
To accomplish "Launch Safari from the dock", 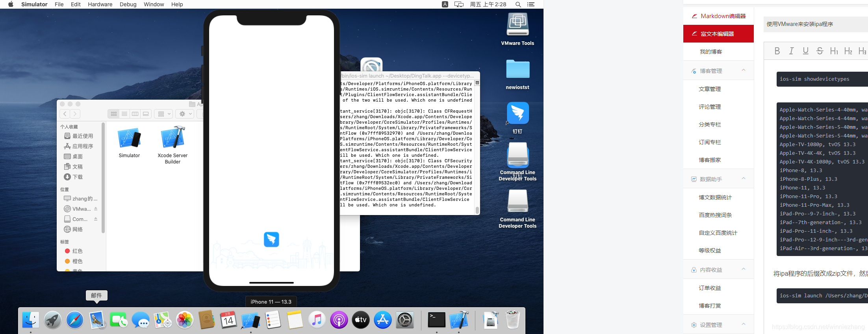I will (75, 320).
